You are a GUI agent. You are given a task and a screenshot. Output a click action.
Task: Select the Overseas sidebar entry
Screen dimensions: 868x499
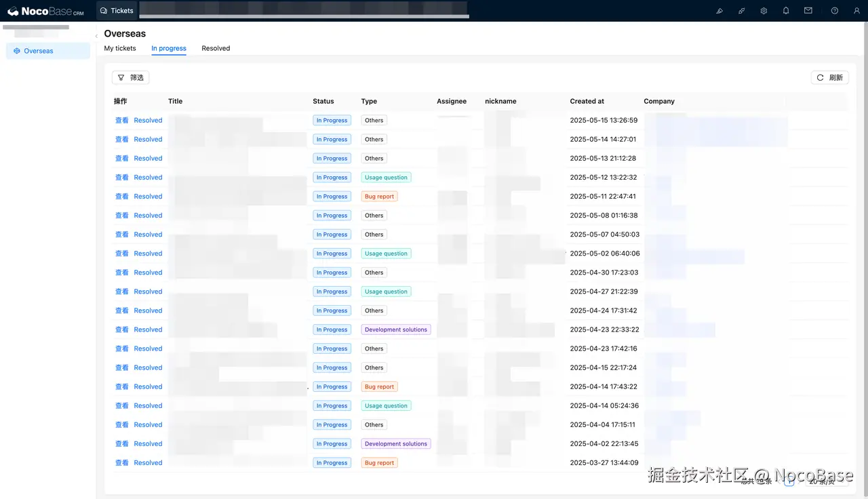click(39, 50)
